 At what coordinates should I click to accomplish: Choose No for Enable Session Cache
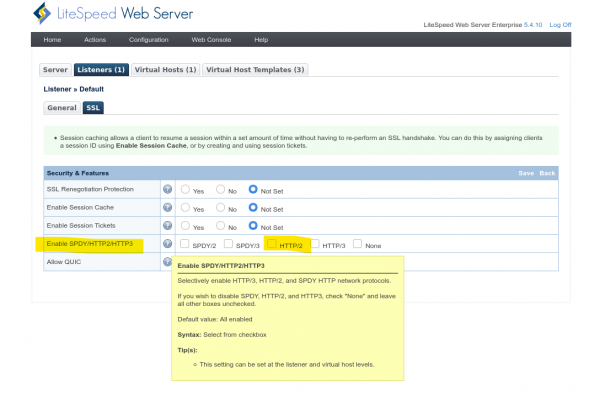221,207
